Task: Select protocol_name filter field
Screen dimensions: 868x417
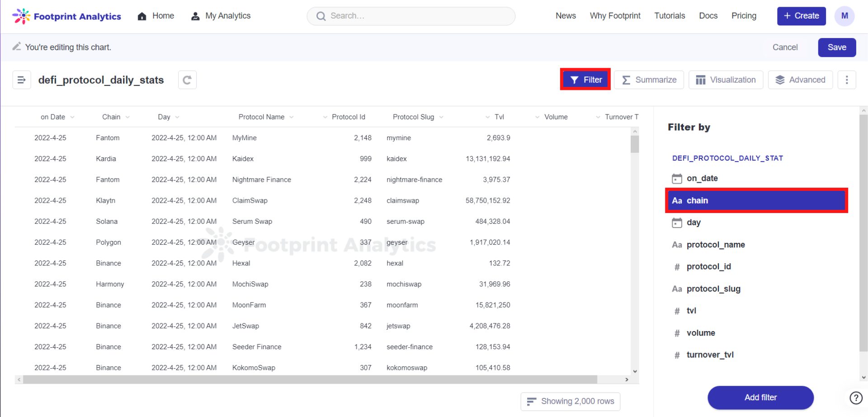Action: pos(756,245)
